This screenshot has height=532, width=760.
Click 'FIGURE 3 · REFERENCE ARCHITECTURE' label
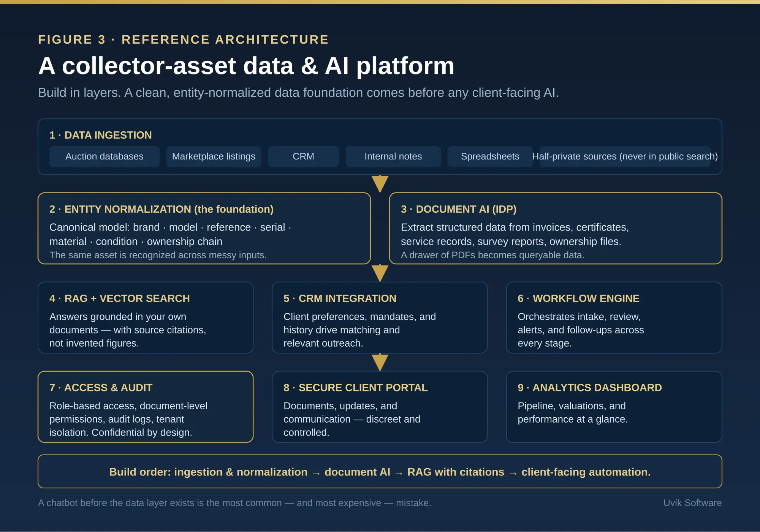click(183, 39)
